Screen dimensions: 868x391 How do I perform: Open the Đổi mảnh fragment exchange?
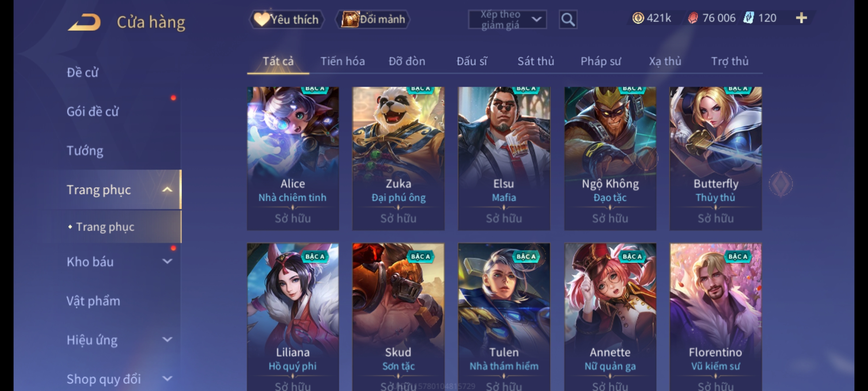tap(373, 20)
